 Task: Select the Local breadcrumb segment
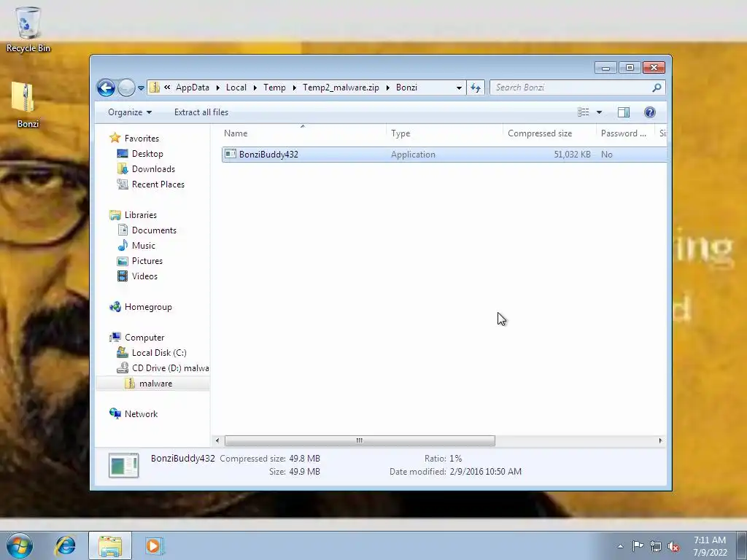click(236, 87)
